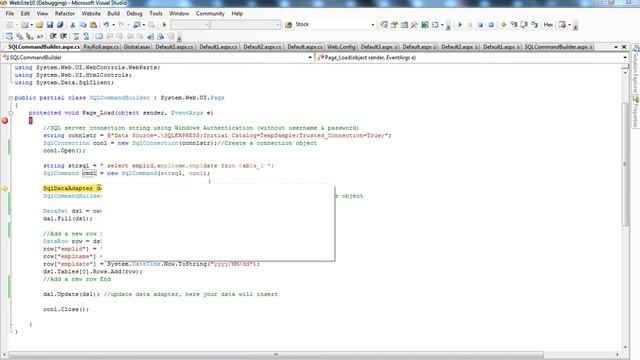Image resolution: width=640 pixels, height=360 pixels.
Task: Open the Website menu
Action: click(x=91, y=13)
